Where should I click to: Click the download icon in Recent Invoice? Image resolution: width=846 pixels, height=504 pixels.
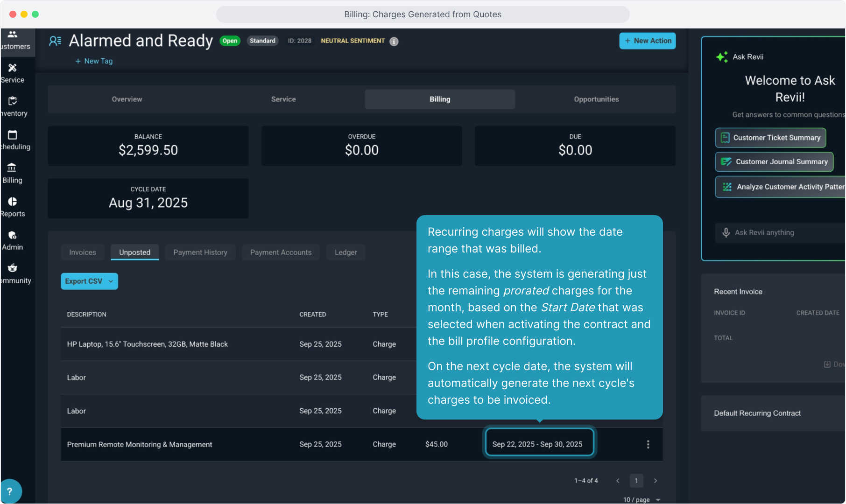pos(827,364)
